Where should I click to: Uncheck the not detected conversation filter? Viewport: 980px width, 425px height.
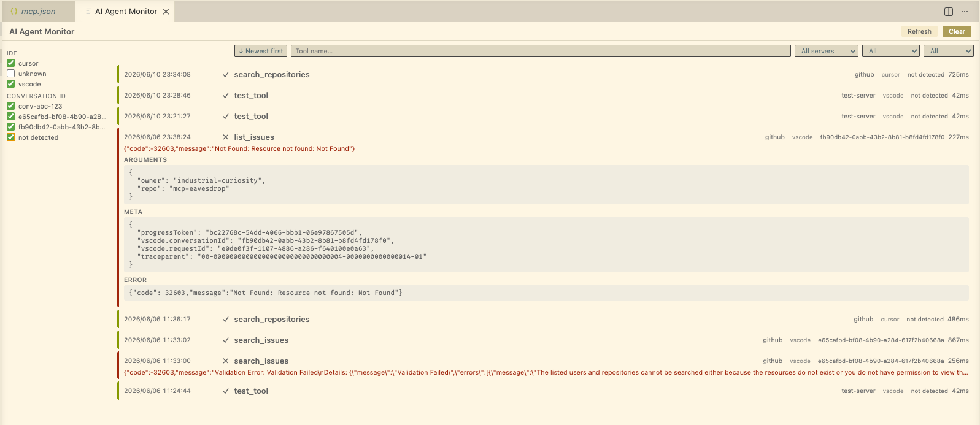coord(10,137)
